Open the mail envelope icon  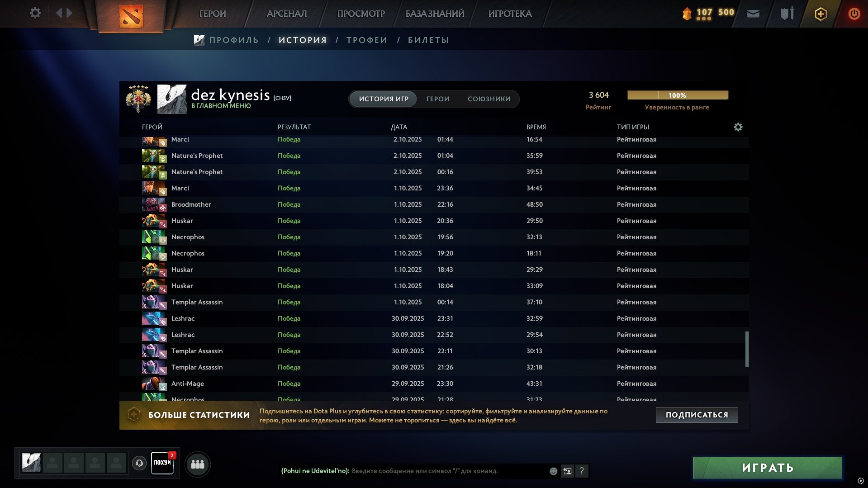(x=753, y=14)
